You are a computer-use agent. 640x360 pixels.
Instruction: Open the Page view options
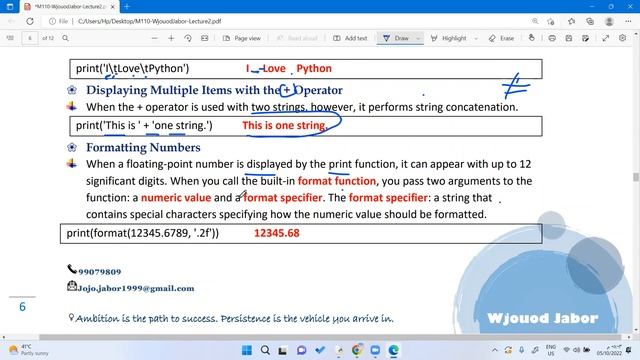[x=242, y=38]
